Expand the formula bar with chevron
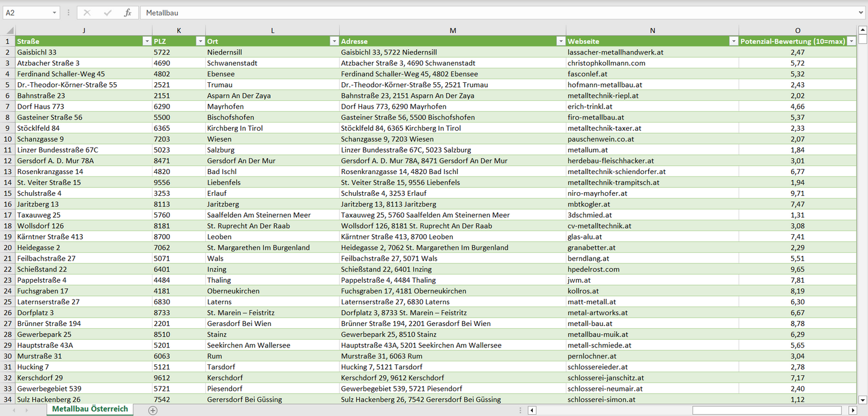 [x=861, y=13]
